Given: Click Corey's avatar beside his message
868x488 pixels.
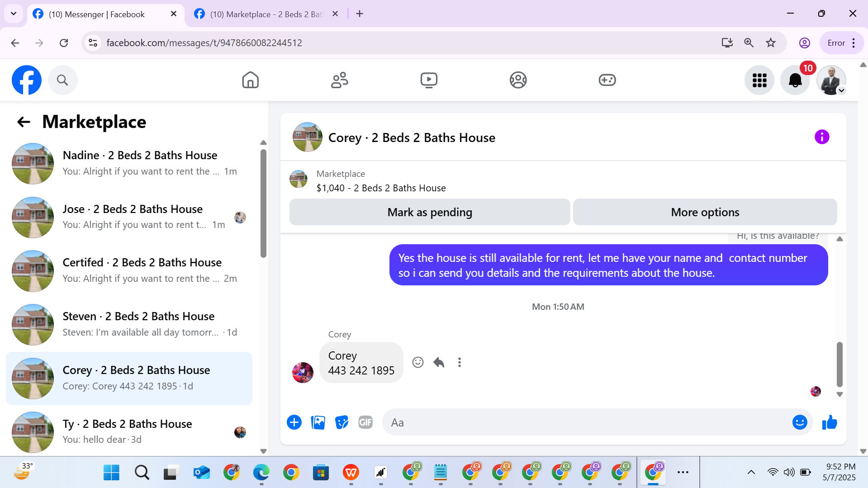Looking at the screenshot, I should coord(303,373).
